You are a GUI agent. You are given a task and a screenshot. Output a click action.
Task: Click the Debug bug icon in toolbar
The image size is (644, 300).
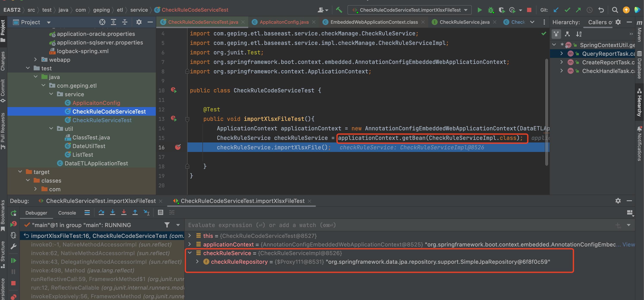point(491,10)
